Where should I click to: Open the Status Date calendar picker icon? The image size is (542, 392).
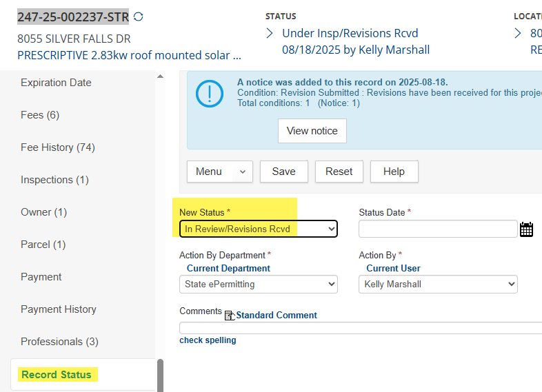[526, 229]
